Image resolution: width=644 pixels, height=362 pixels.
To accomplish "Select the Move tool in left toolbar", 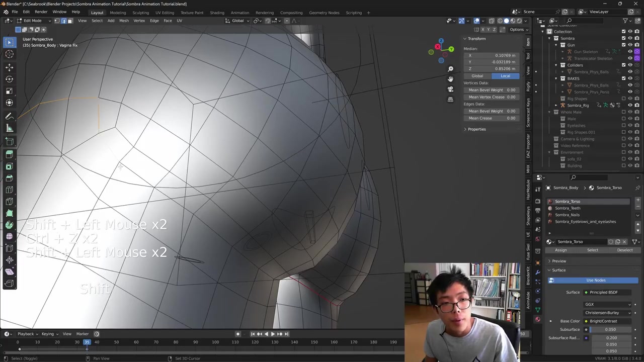I will point(9,67).
